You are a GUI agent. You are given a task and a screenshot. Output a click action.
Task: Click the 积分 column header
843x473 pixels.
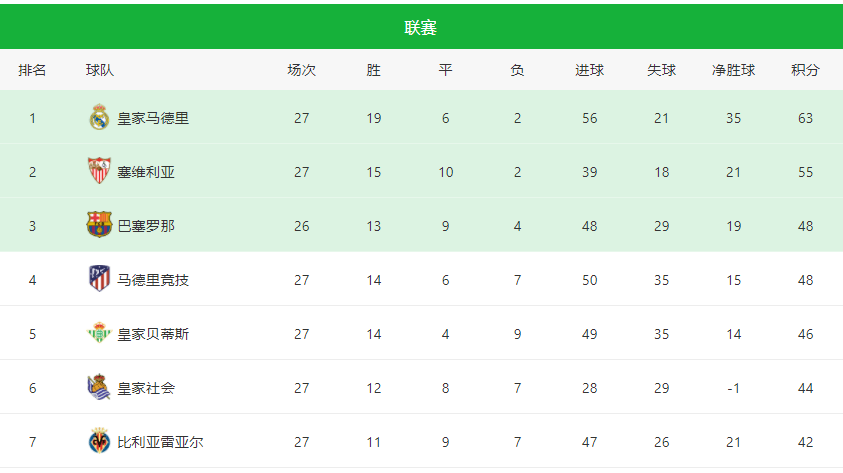click(x=805, y=70)
